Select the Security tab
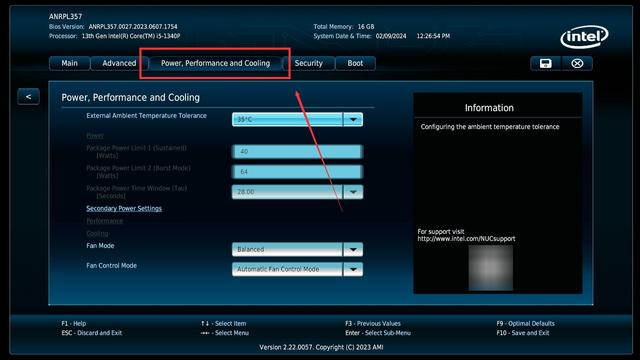640x360 pixels. point(309,63)
